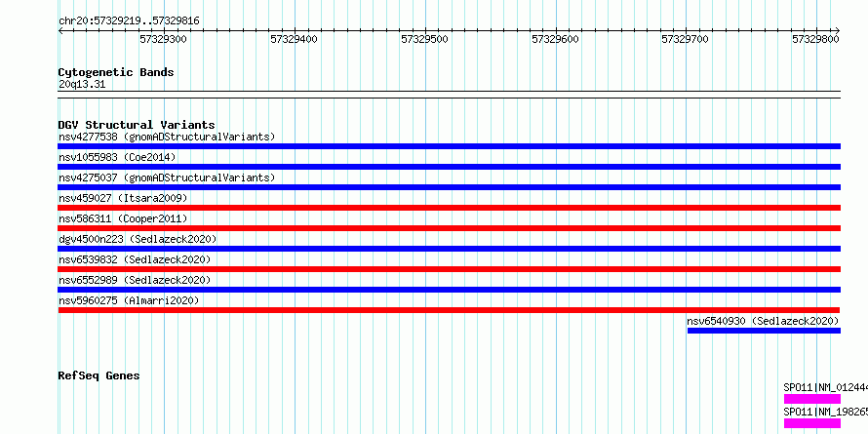Click the blue bar under nsv6552989

click(449, 290)
